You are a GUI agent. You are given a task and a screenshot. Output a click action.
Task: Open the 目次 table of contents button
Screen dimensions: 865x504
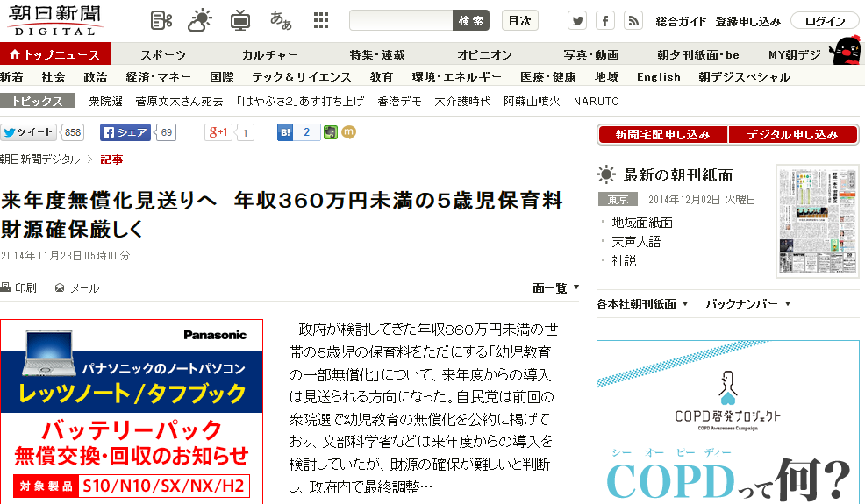pos(519,21)
